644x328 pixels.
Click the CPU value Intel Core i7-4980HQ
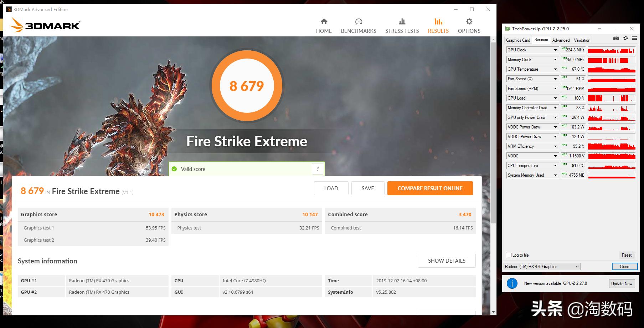244,281
